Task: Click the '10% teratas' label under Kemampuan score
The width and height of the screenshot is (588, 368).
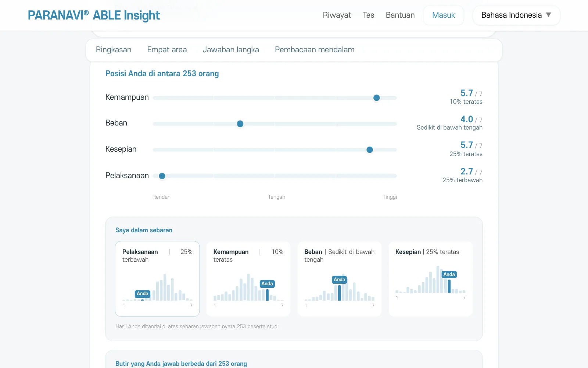Action: pos(466,102)
